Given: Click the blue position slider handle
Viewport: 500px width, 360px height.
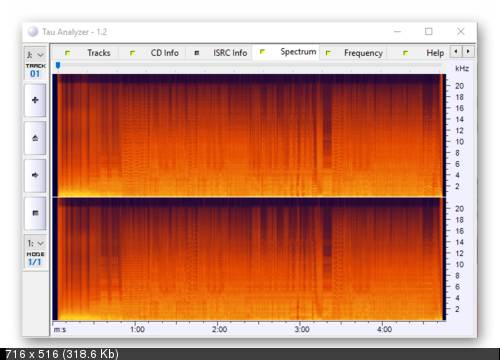Looking at the screenshot, I should 58,65.
